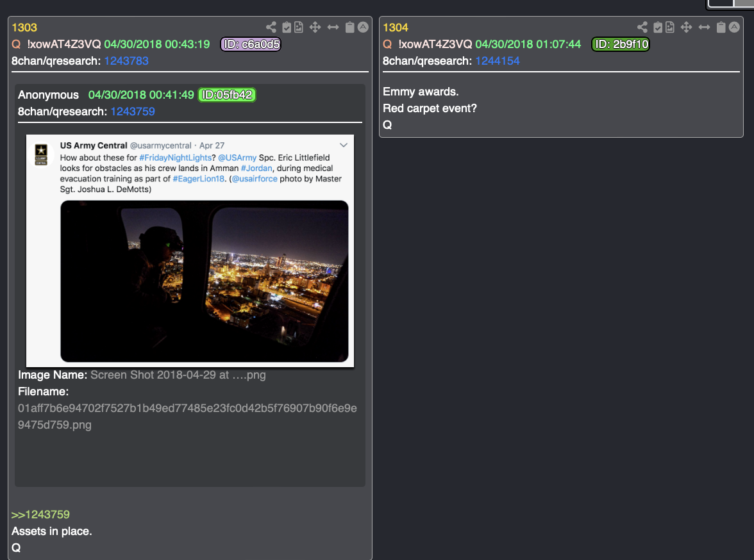Screen dimensions: 754x560
Task: Click the @usairforce mention
Action: click(x=255, y=179)
